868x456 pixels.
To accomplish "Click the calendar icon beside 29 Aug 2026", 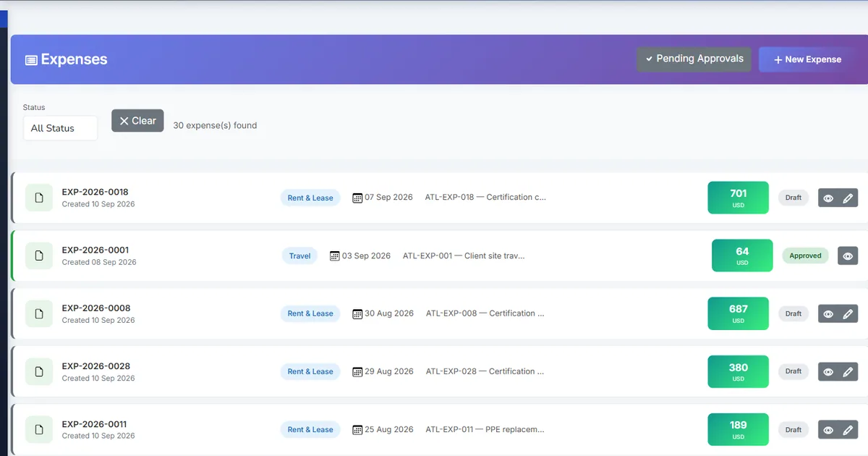I will coord(357,371).
